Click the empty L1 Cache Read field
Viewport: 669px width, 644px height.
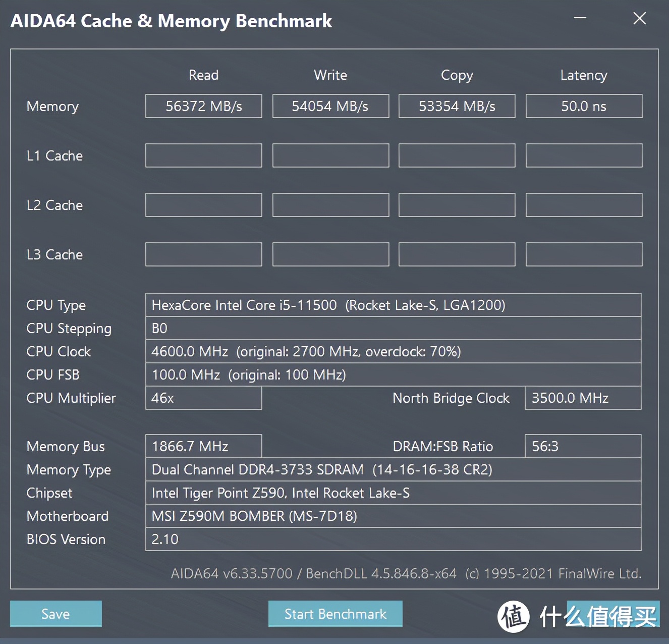204,155
